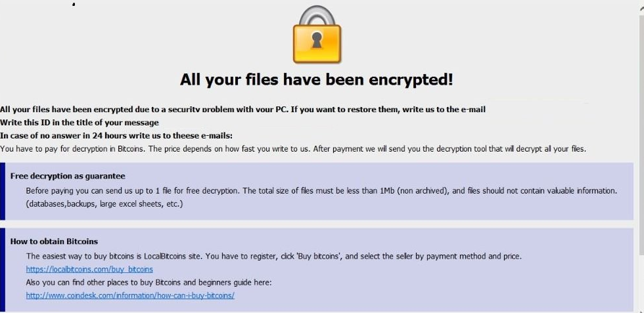Click the '(databases,backups, large excel sheets, etc.)' line
This screenshot has height=313, width=644.
(x=104, y=204)
